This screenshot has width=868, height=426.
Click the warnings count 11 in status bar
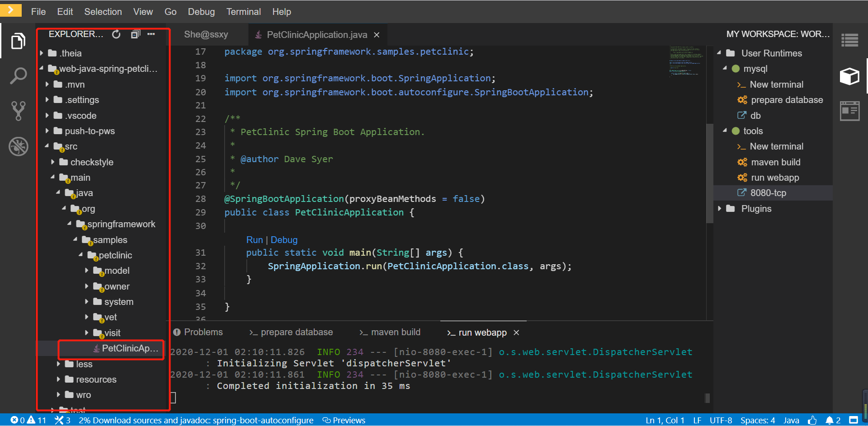37,420
